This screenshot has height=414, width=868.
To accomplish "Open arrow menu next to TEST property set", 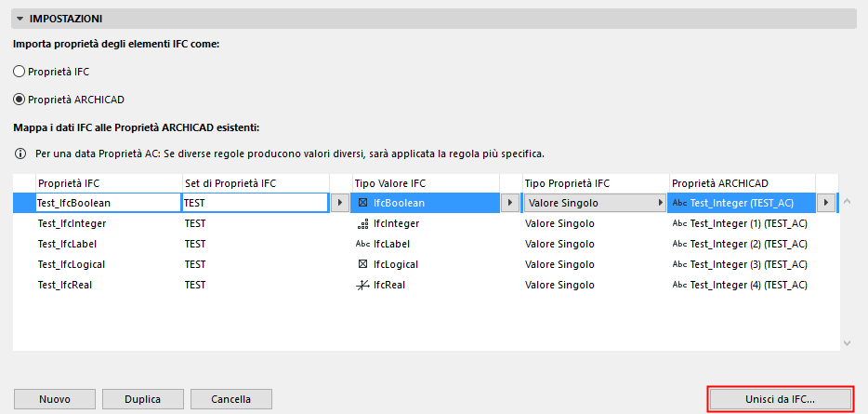I will click(x=339, y=203).
